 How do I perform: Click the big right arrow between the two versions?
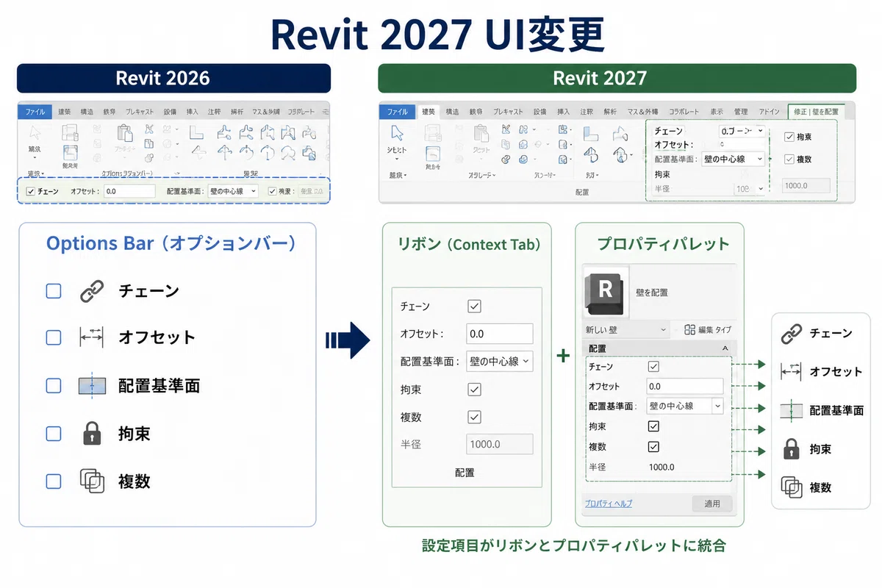pos(349,340)
